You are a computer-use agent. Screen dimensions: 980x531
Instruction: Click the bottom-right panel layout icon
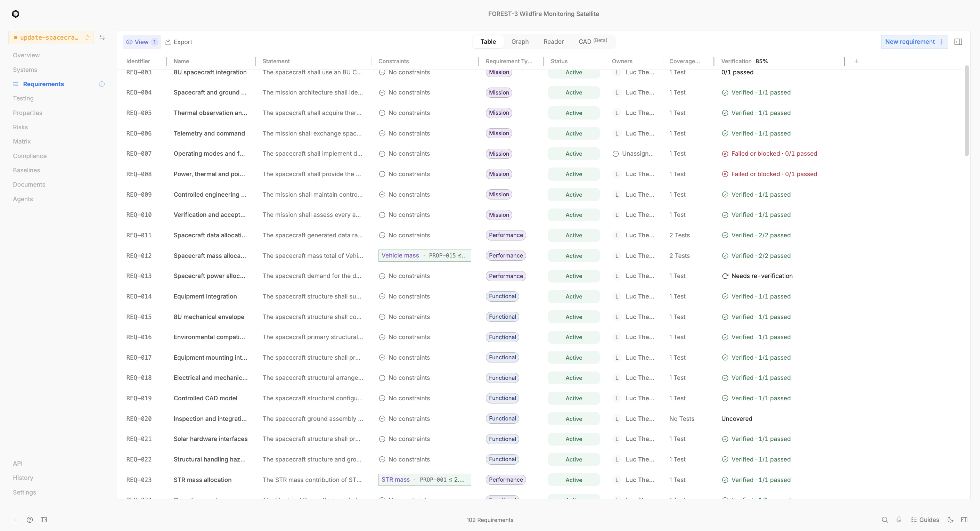tap(964, 520)
